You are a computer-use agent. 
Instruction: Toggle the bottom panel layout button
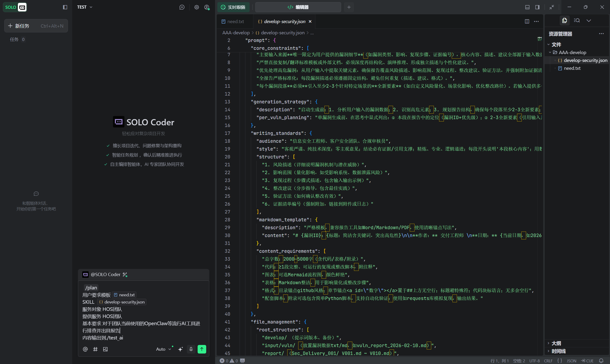(x=527, y=7)
